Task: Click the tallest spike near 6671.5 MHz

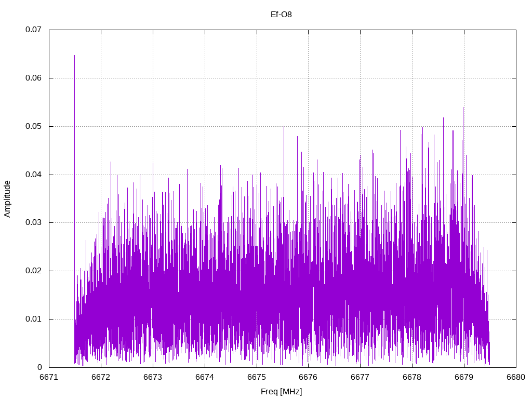Action: tap(75, 56)
